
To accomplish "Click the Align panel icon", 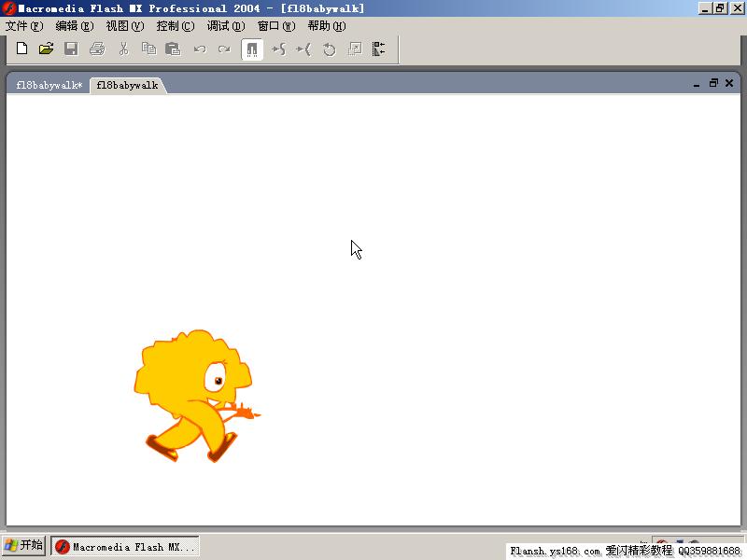I will point(379,49).
